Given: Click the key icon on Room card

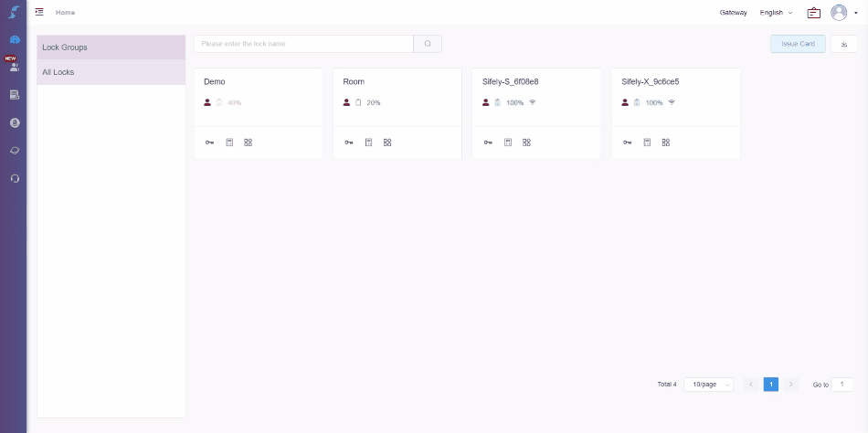Looking at the screenshot, I should click(349, 143).
